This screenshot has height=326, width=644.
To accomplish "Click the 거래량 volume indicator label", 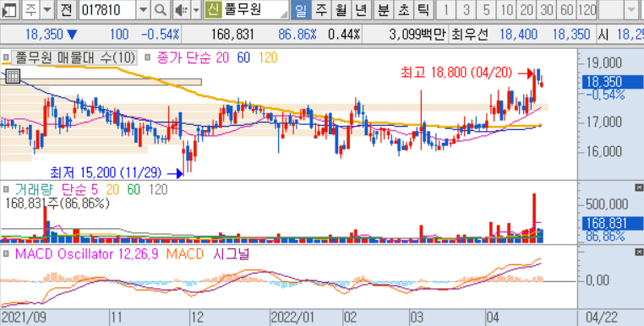I will (x=35, y=189).
